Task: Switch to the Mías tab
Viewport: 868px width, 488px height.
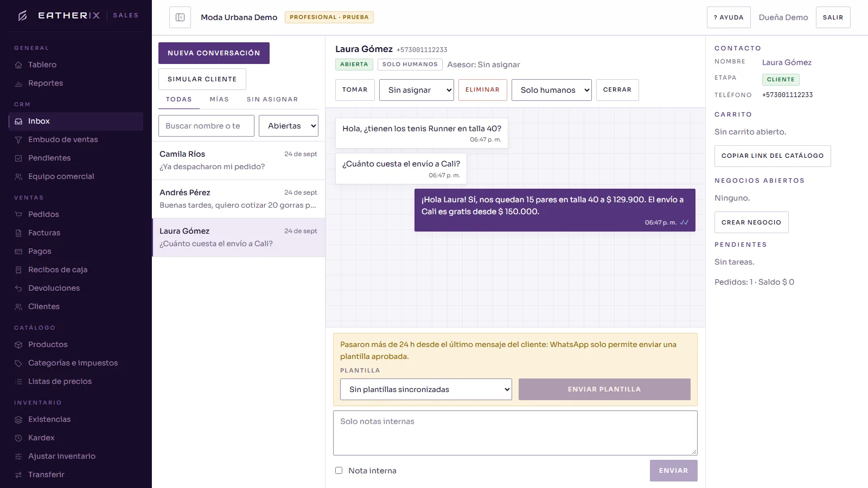Action: point(219,99)
